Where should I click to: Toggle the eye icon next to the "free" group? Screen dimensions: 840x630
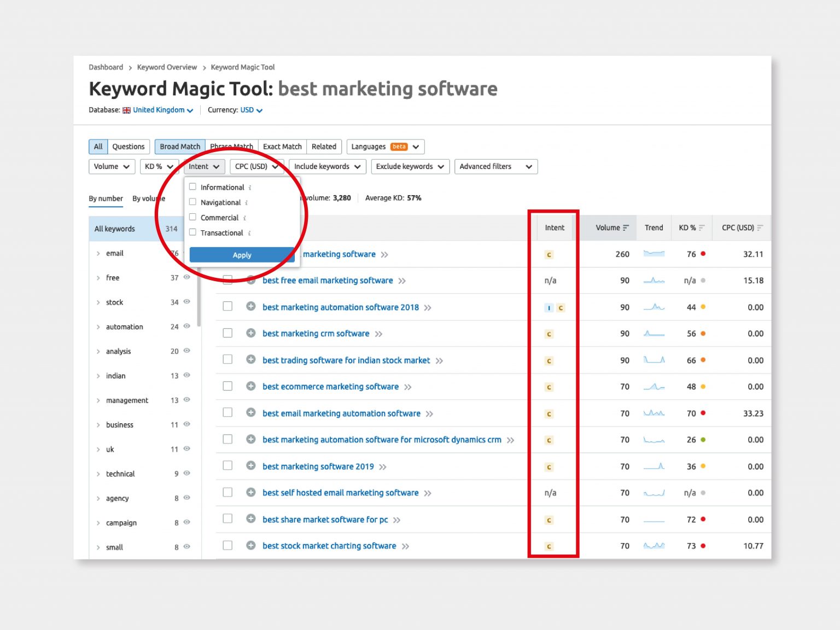pyautogui.click(x=186, y=277)
